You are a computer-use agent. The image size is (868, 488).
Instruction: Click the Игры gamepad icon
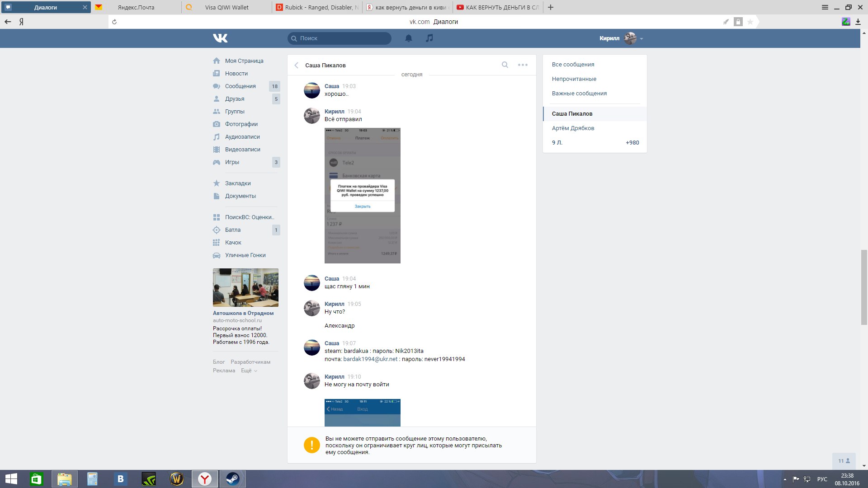click(x=217, y=162)
